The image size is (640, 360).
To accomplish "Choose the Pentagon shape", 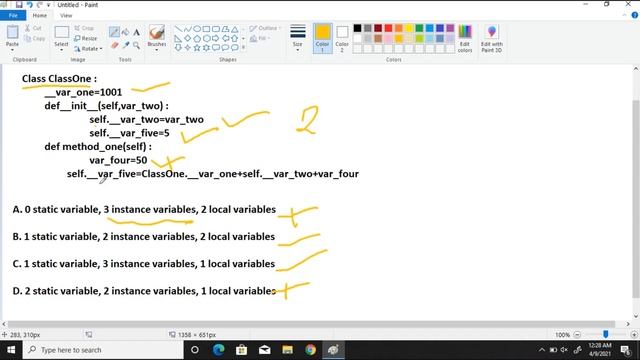I will tap(197, 38).
